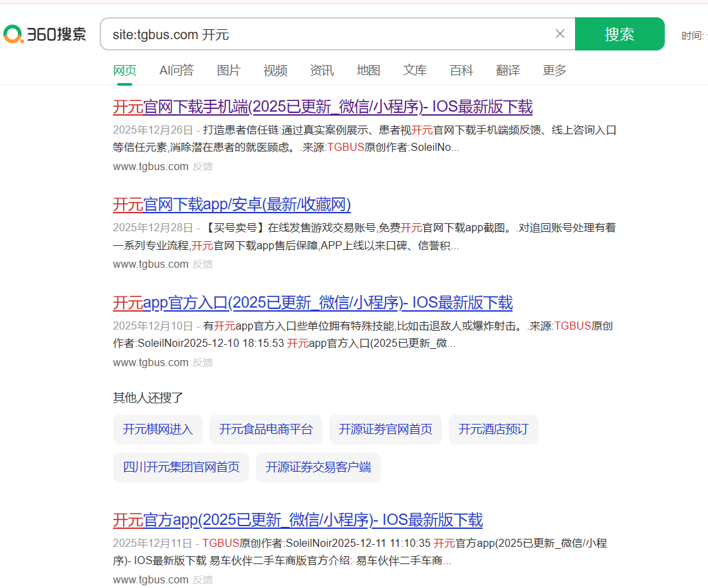Viewport: 708px width, 588px height.
Task: Switch to the AI问答 tab
Action: pyautogui.click(x=177, y=70)
